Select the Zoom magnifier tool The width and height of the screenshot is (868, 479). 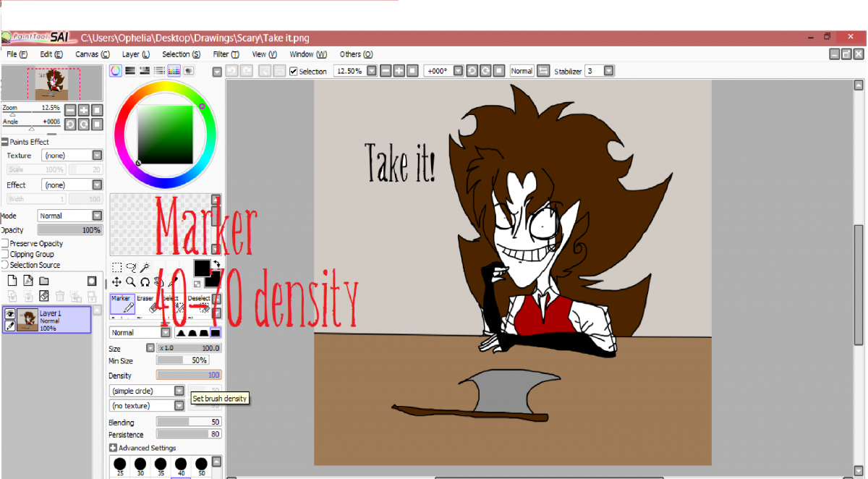131,281
